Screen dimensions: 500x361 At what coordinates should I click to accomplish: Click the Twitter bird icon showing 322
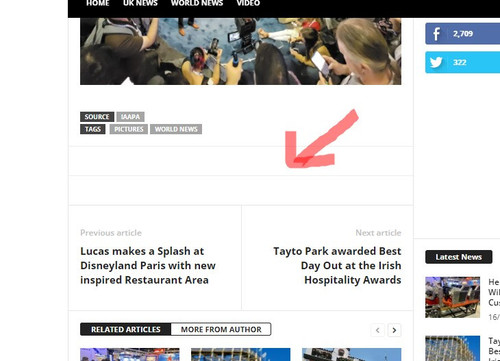click(436, 62)
